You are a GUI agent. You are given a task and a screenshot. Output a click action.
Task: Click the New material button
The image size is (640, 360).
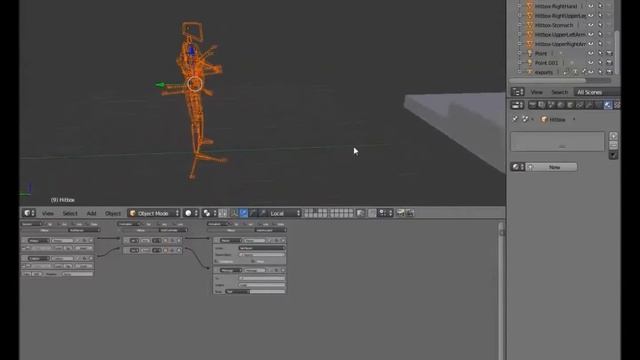pos(551,167)
